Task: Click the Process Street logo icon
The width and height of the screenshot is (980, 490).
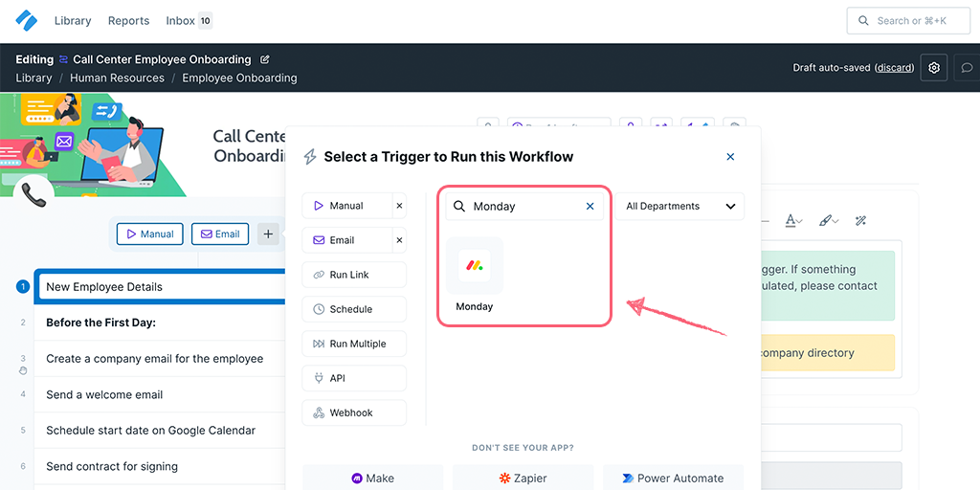Action: click(26, 20)
